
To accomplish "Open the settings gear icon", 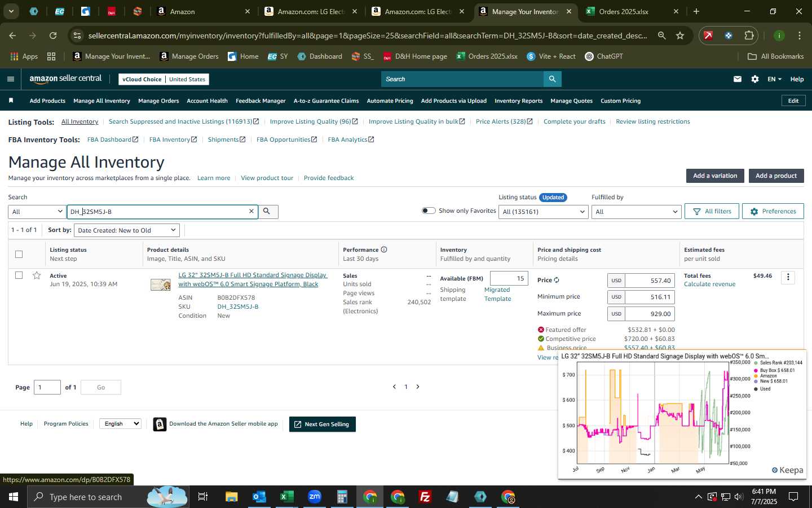I will (755, 79).
